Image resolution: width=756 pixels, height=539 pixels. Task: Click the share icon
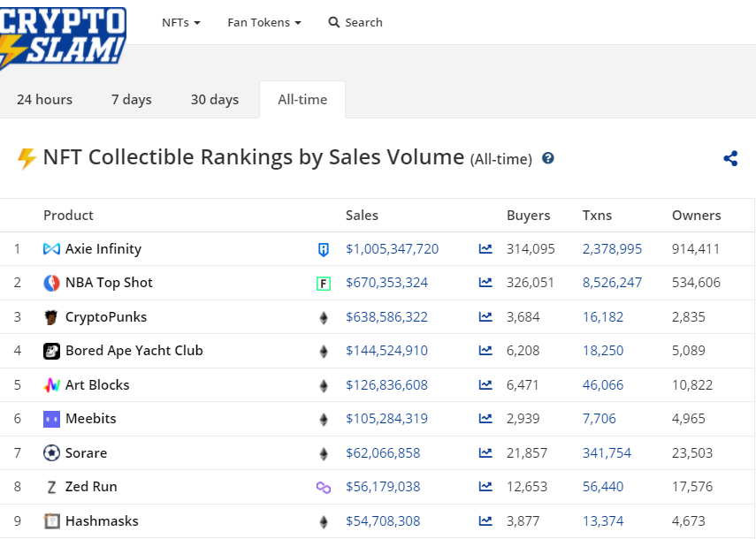[730, 158]
